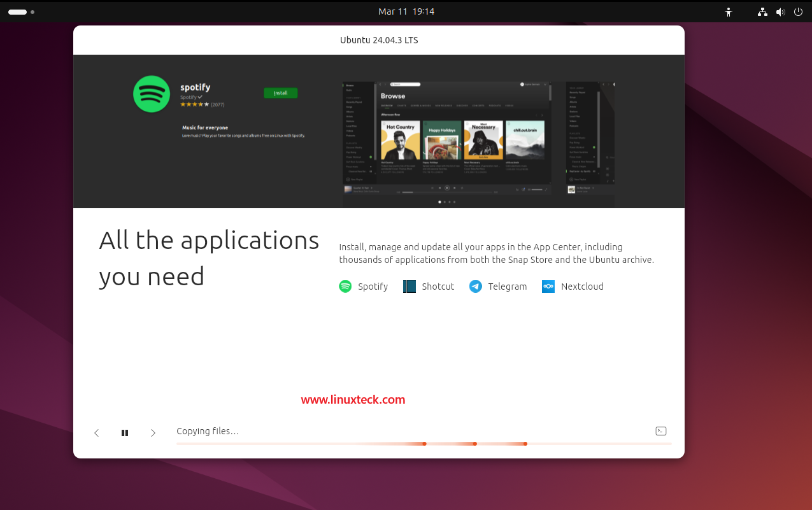
Task: Click the green Install button on Spotify preview
Action: click(x=280, y=92)
